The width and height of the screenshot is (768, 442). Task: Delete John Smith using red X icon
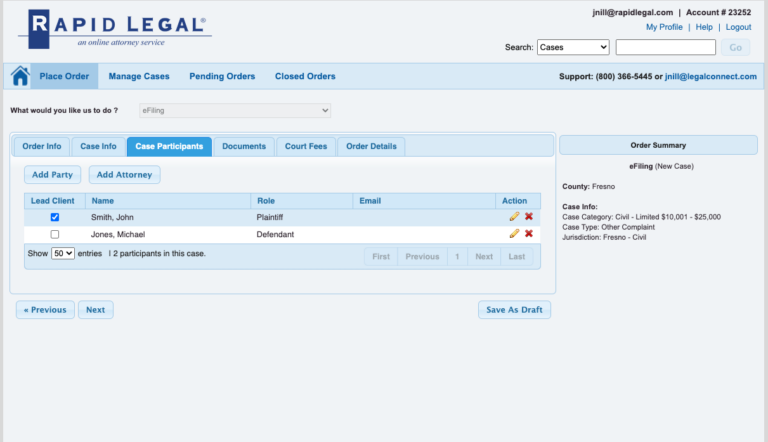tap(528, 217)
